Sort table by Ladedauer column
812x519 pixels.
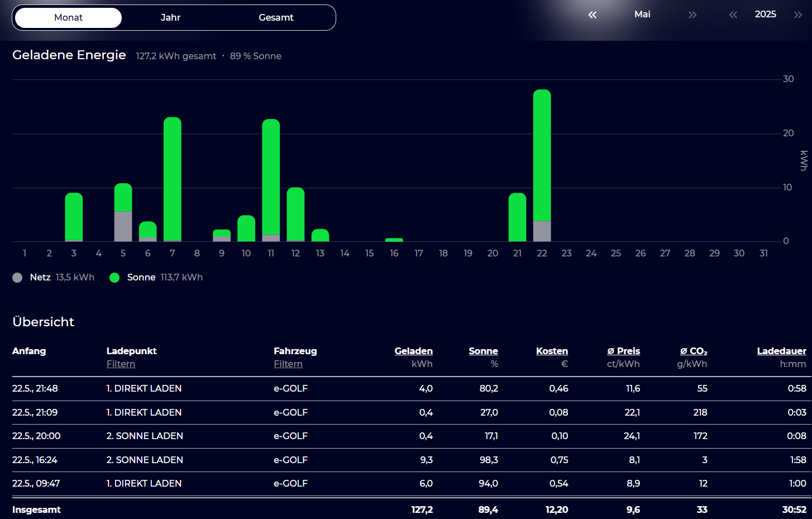point(781,351)
